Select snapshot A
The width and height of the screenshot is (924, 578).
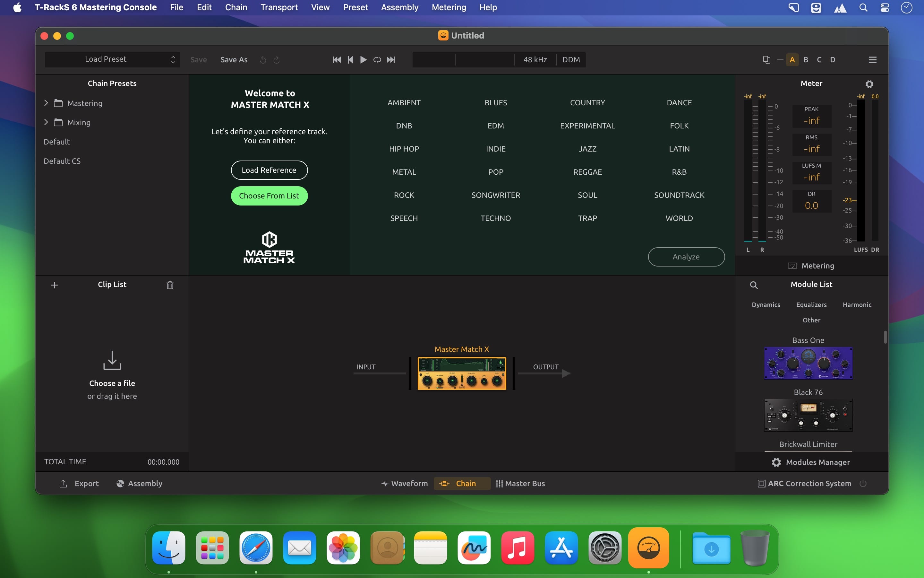[792, 60]
